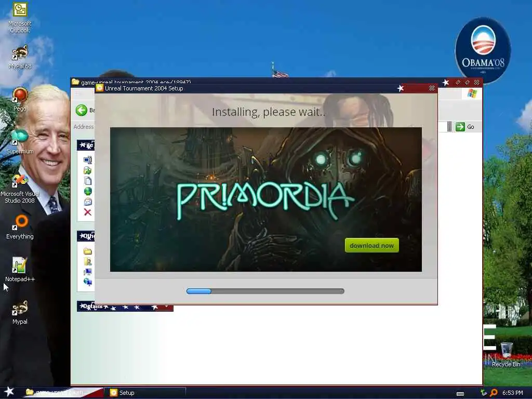Image resolution: width=532 pixels, height=399 pixels.
Task: Click My Computer icon under Other Places
Action: pyautogui.click(x=87, y=271)
